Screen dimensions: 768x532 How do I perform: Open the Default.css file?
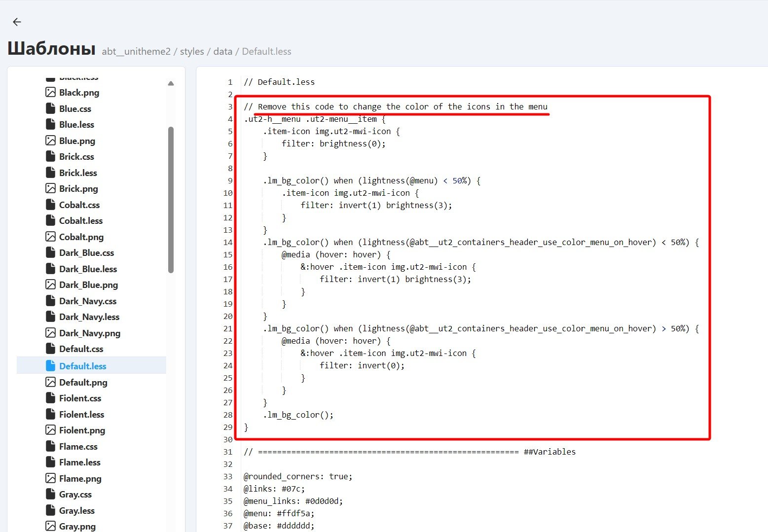(81, 349)
